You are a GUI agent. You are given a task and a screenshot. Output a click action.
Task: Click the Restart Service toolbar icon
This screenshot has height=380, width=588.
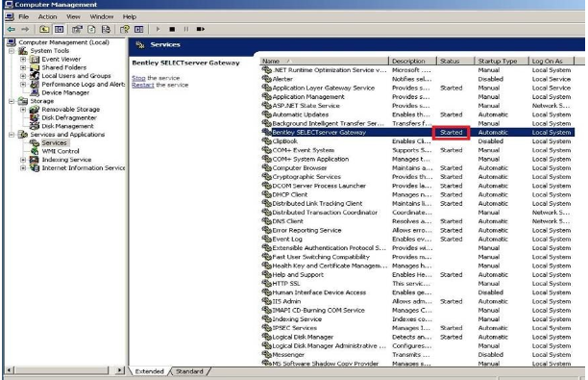pyautogui.click(x=201, y=29)
